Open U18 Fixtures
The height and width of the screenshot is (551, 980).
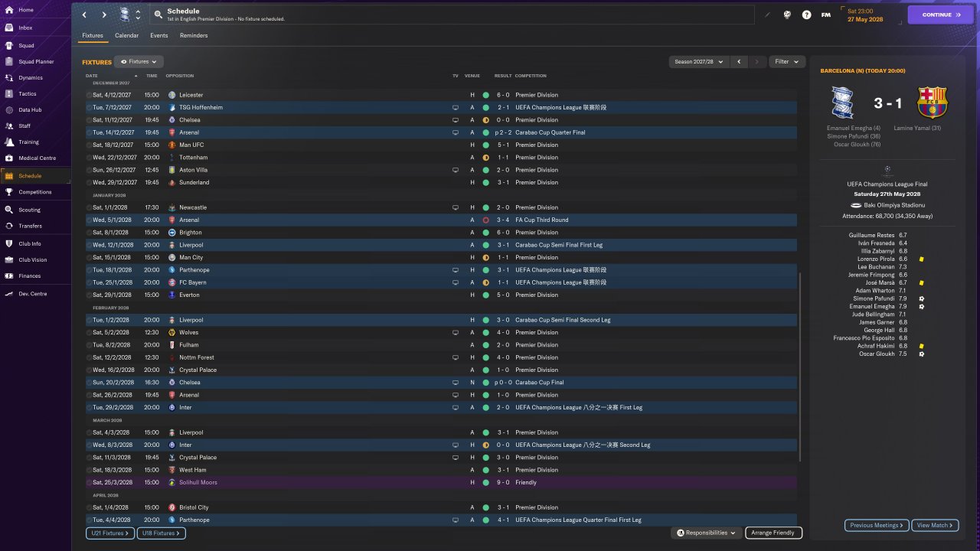point(161,533)
